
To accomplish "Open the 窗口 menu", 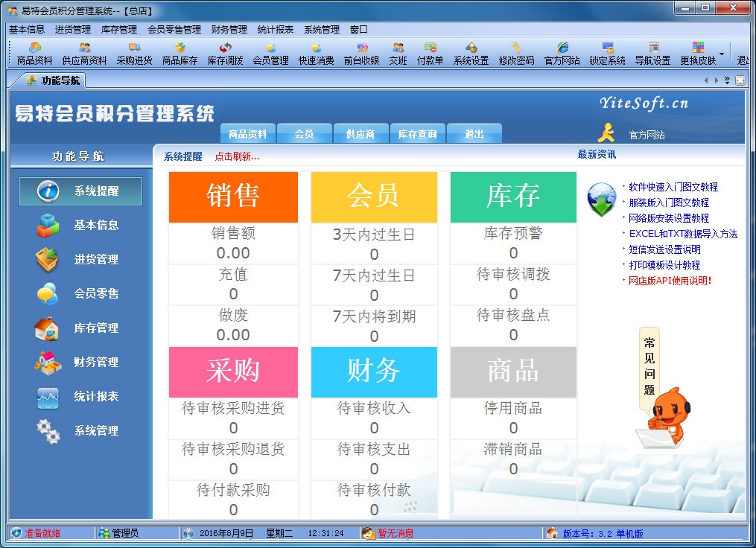I will tap(359, 29).
